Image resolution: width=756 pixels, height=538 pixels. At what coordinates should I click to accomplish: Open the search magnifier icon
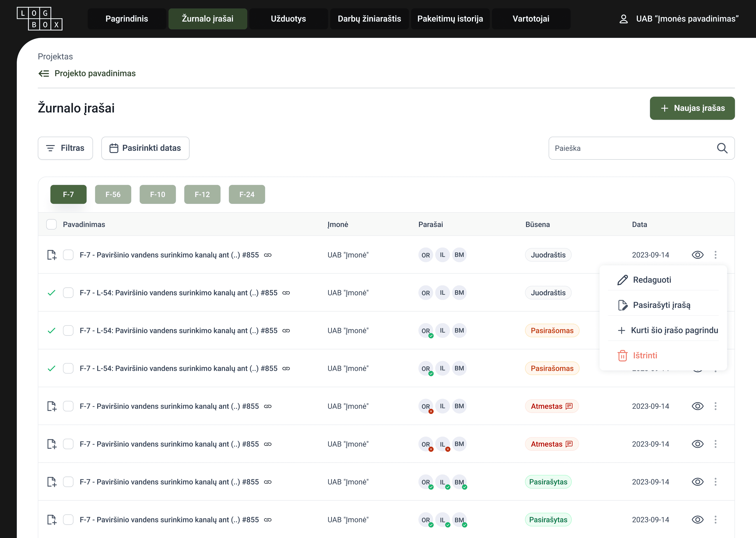point(723,148)
